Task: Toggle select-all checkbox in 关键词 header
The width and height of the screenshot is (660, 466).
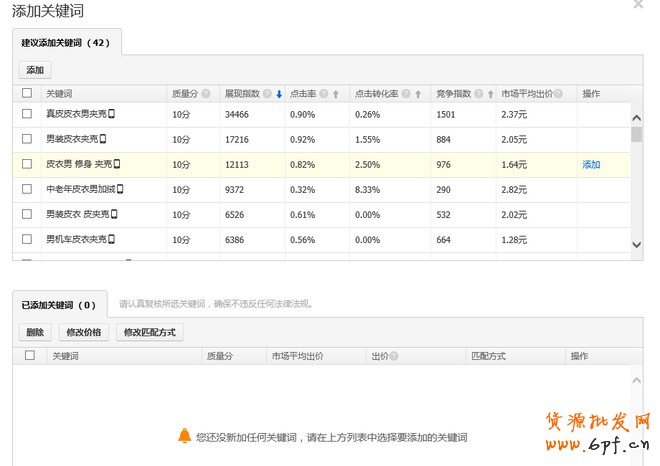Action: point(27,94)
